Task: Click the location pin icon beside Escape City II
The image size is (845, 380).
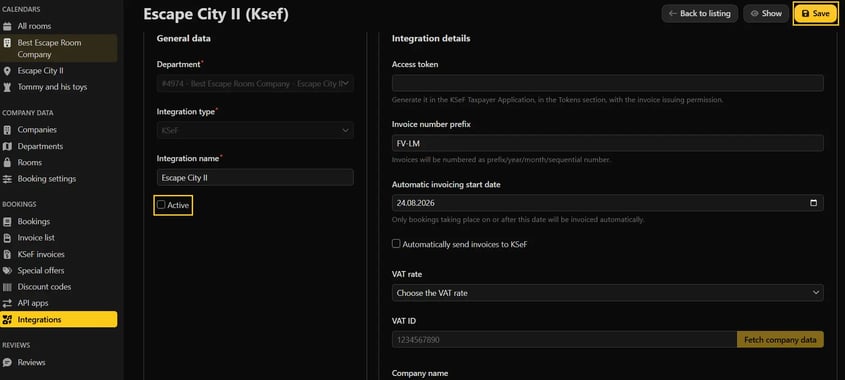Action: pyautogui.click(x=7, y=71)
